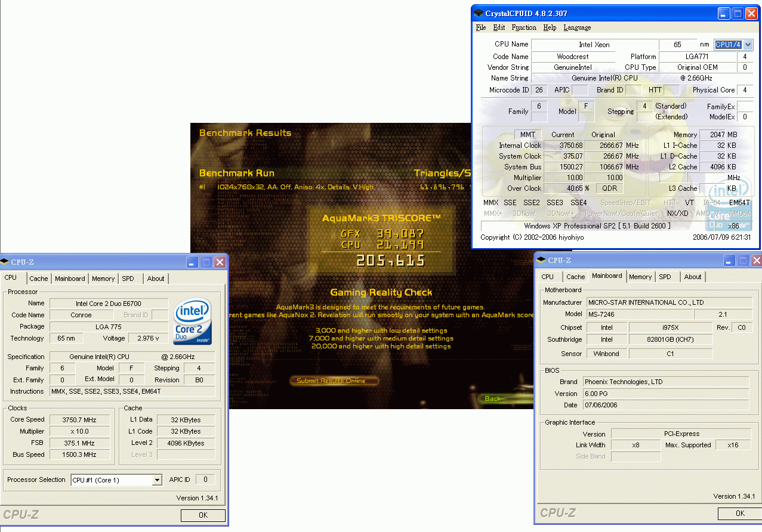Open the File menu in CrystalCPUID
This screenshot has width=762, height=532.
click(x=481, y=27)
